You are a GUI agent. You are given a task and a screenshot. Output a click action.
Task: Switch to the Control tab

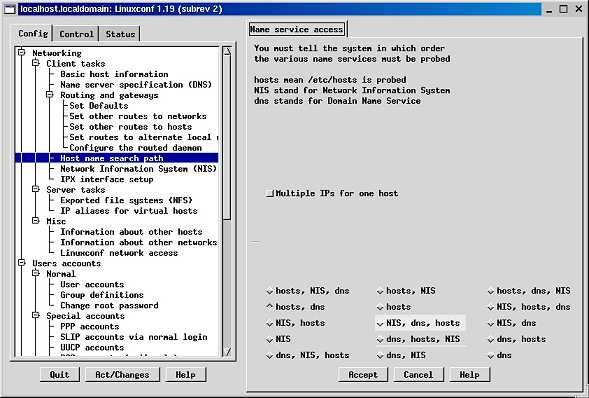(76, 34)
